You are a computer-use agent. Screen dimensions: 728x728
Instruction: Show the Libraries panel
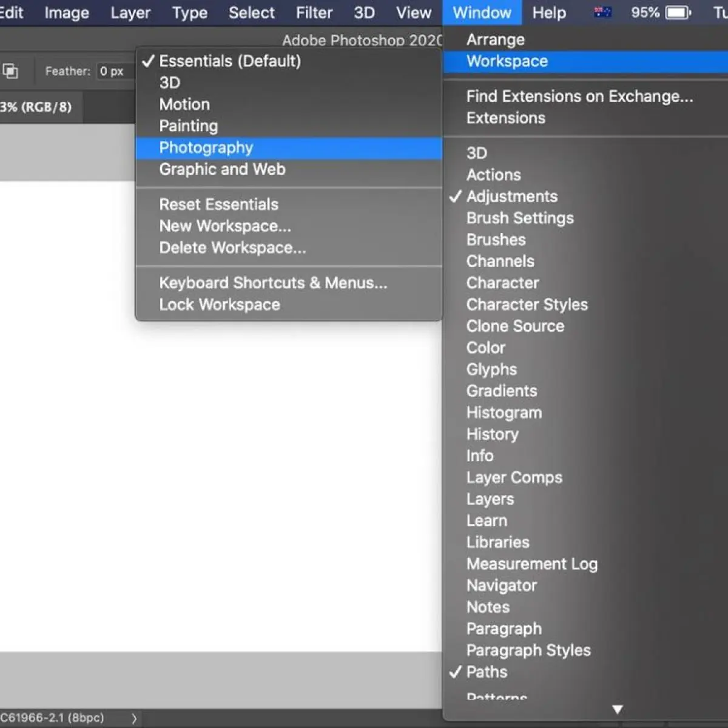(585, 542)
